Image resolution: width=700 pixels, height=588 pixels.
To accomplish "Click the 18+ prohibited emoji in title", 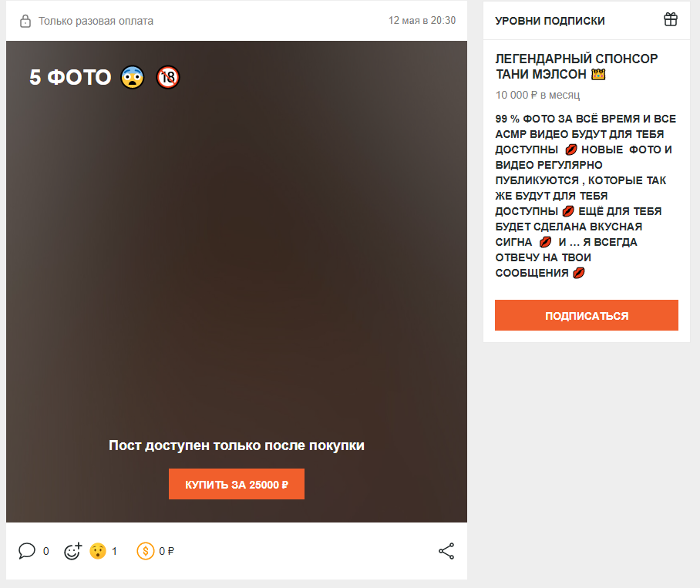I will pos(168,77).
